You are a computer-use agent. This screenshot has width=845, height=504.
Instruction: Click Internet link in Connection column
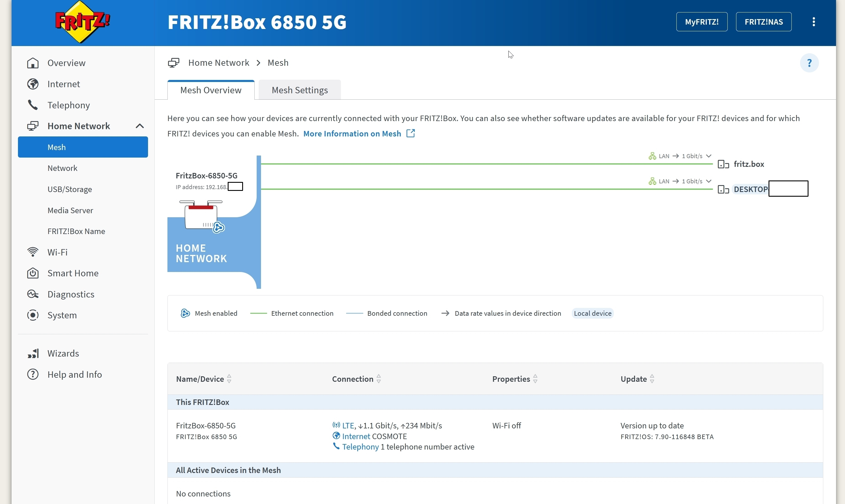tap(356, 436)
